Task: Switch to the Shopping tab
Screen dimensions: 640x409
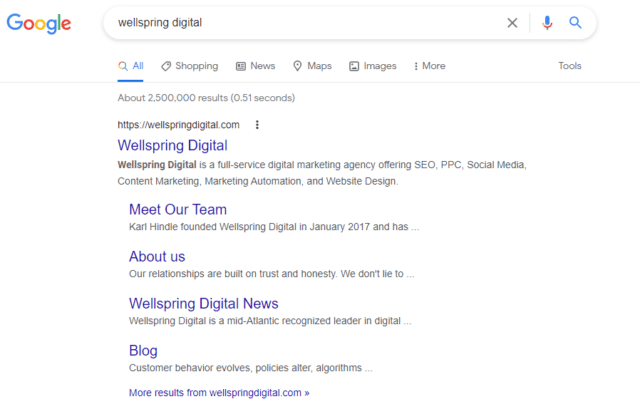Action: (190, 66)
